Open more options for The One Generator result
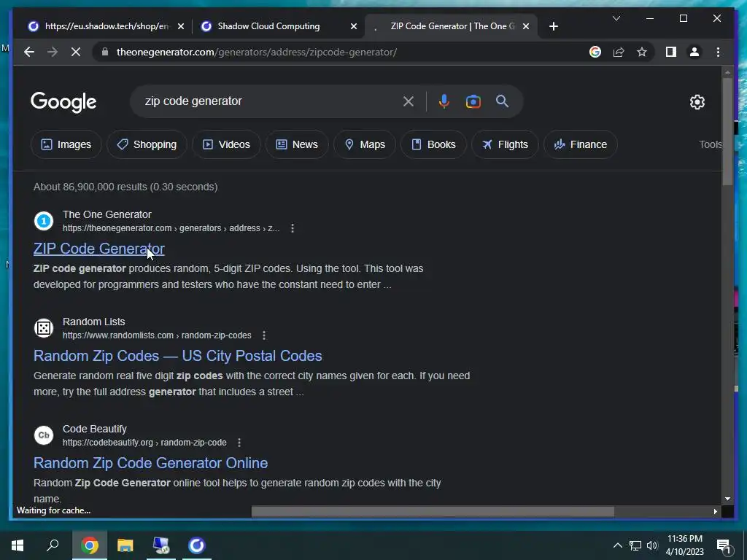This screenshot has height=560, width=747. pos(293,228)
